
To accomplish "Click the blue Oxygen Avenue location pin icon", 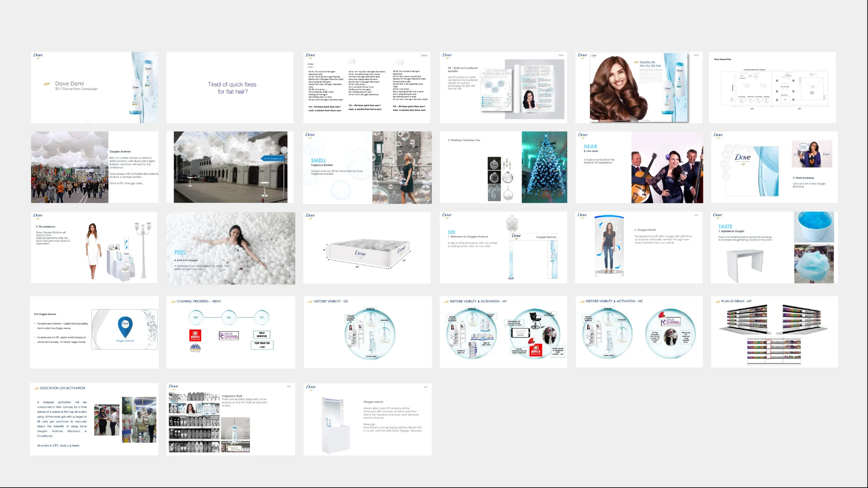I will pos(125,327).
